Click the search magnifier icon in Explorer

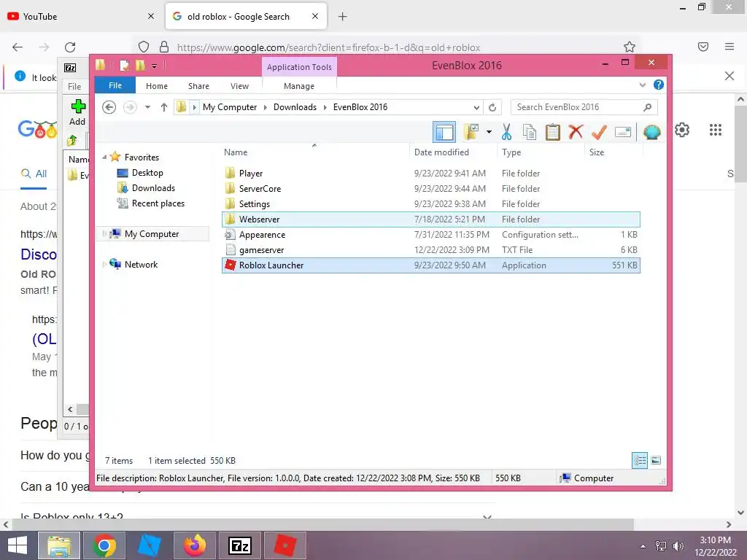pos(648,107)
